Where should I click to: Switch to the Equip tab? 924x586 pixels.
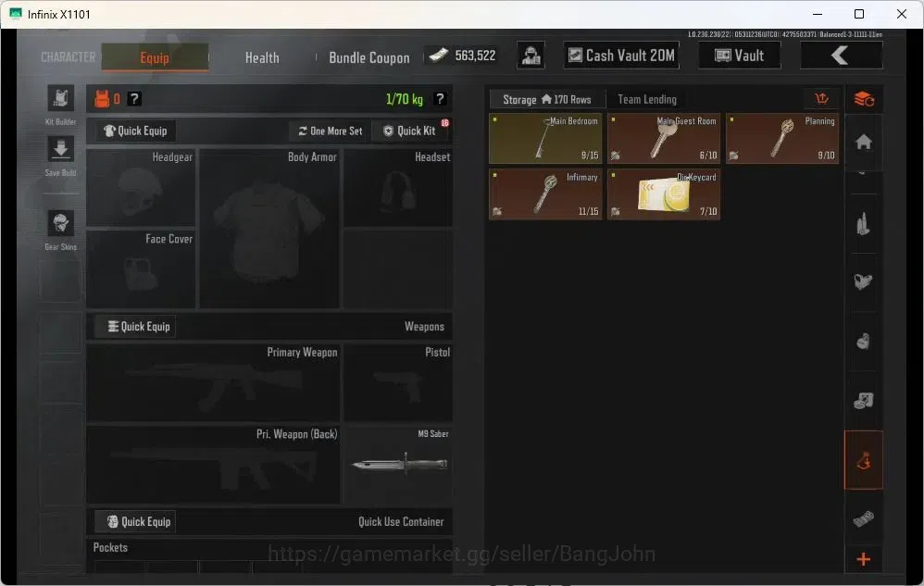(155, 57)
